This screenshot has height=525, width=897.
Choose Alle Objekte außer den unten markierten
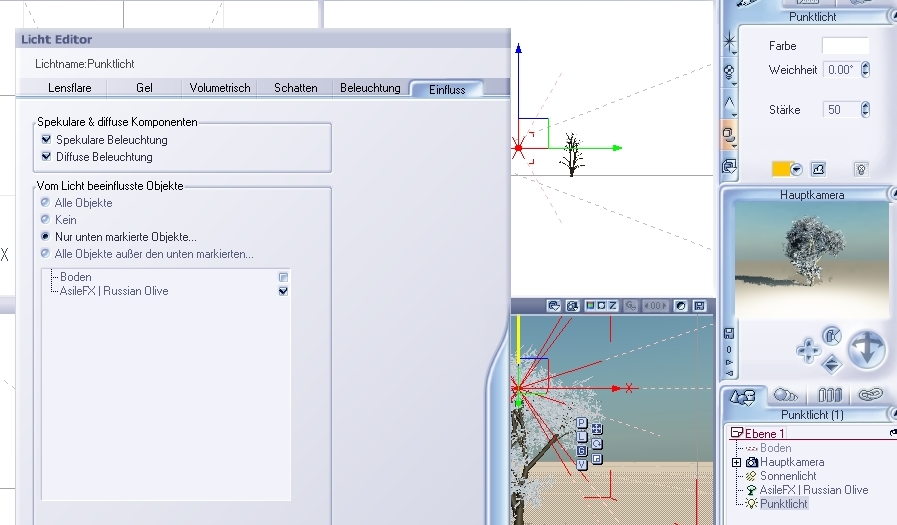click(x=45, y=253)
